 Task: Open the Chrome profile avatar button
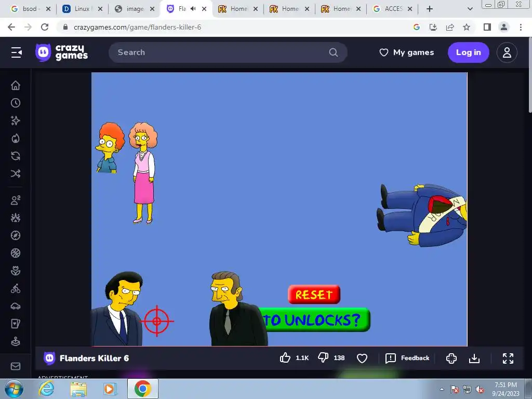pos(504,27)
